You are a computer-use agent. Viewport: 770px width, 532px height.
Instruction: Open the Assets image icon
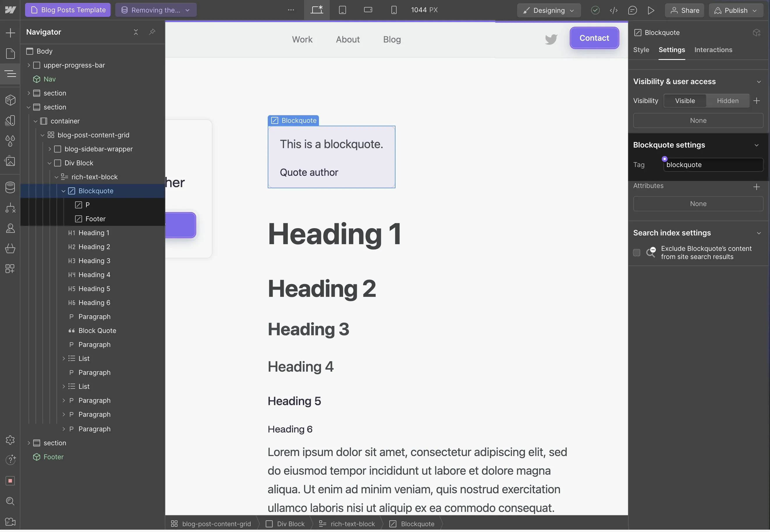click(10, 162)
